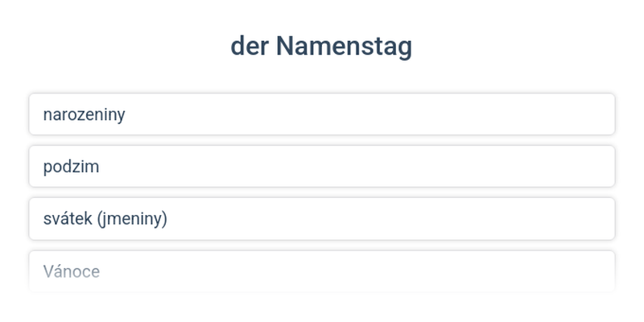Answer with the Czech word for birthday

tap(322, 114)
